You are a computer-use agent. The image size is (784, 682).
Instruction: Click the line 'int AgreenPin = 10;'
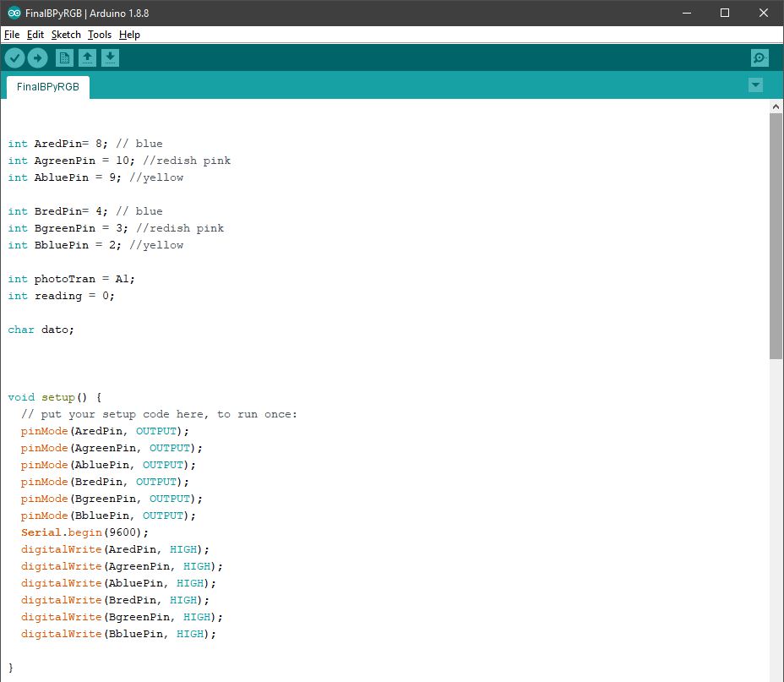point(71,161)
